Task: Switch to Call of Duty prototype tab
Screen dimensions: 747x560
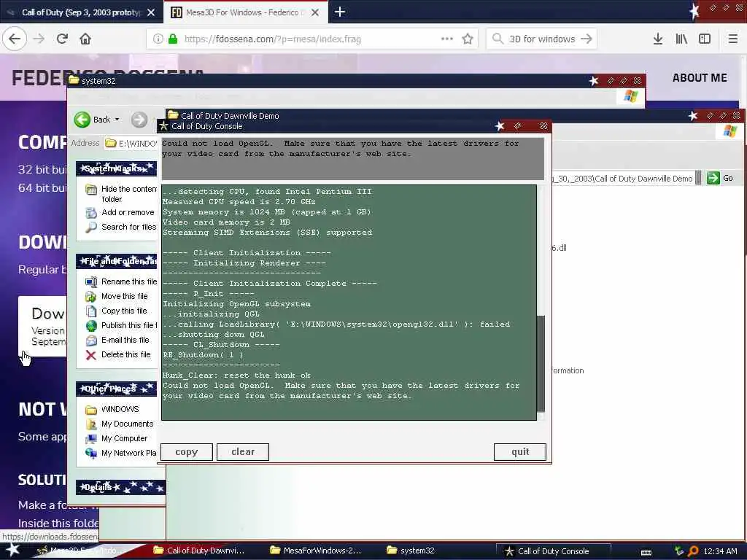Action: point(82,12)
